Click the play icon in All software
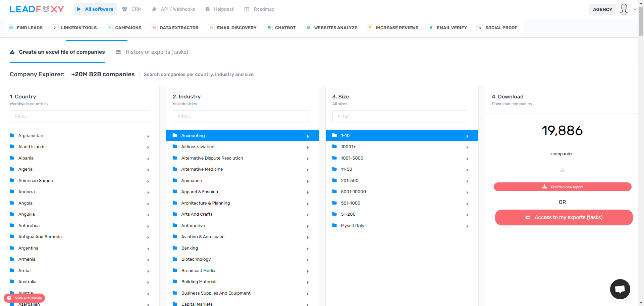644x306 pixels. coord(79,9)
